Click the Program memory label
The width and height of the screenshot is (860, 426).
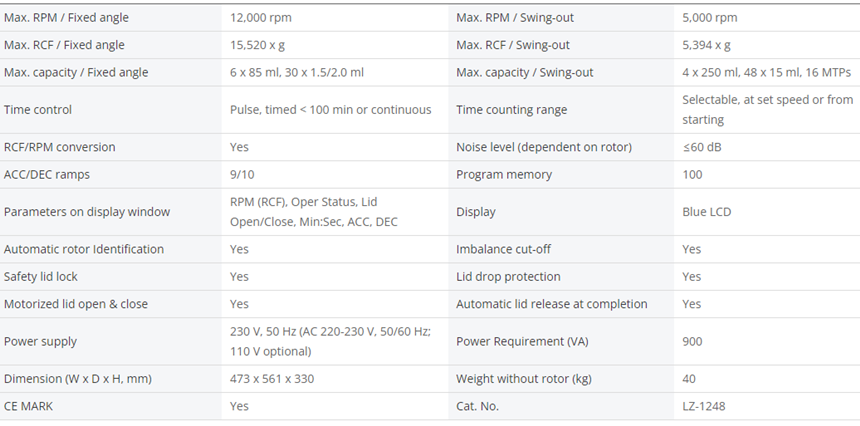click(504, 174)
